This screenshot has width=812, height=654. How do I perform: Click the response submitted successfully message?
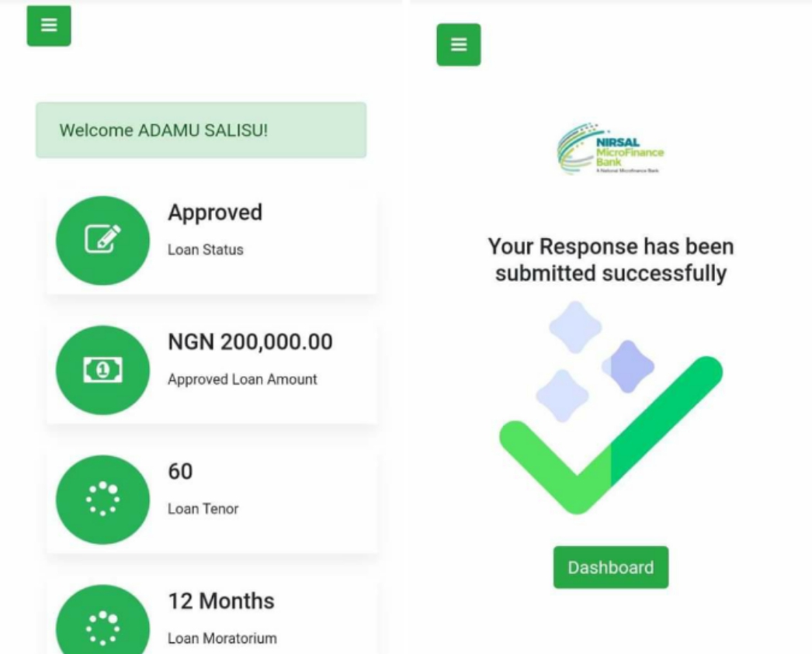(611, 260)
